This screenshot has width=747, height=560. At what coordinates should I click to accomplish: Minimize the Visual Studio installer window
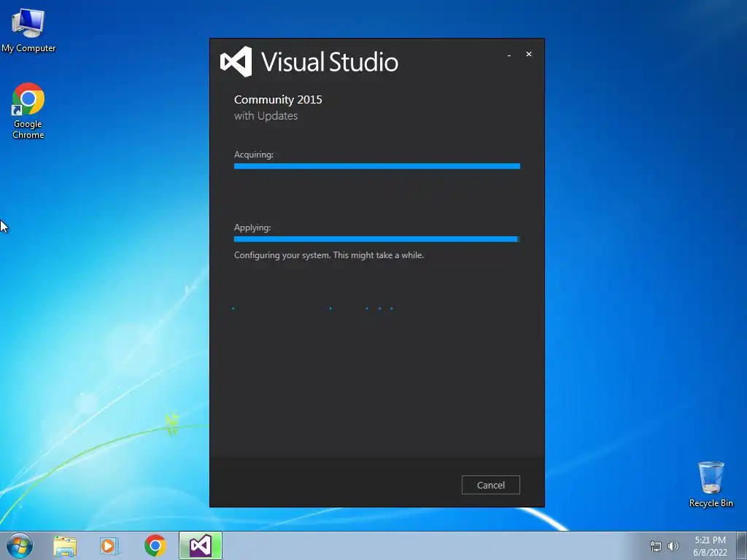508,55
